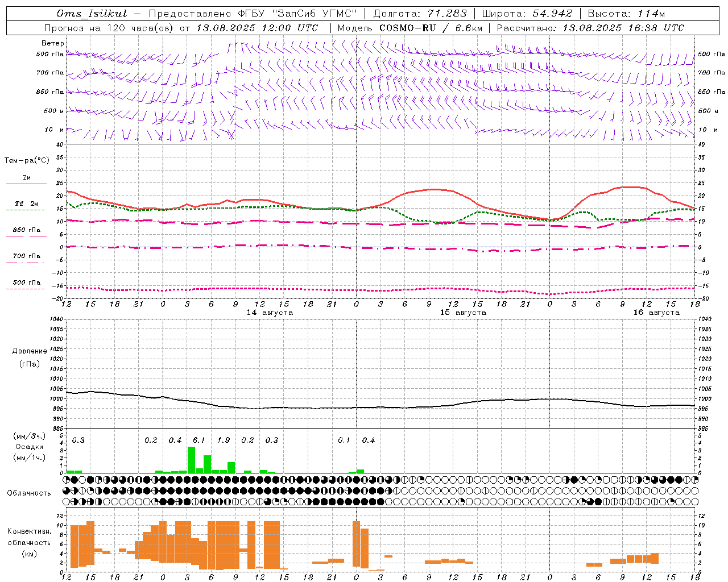Click the 0.1 precipitation total value
This screenshot has width=728, height=582.
pyautogui.click(x=344, y=440)
